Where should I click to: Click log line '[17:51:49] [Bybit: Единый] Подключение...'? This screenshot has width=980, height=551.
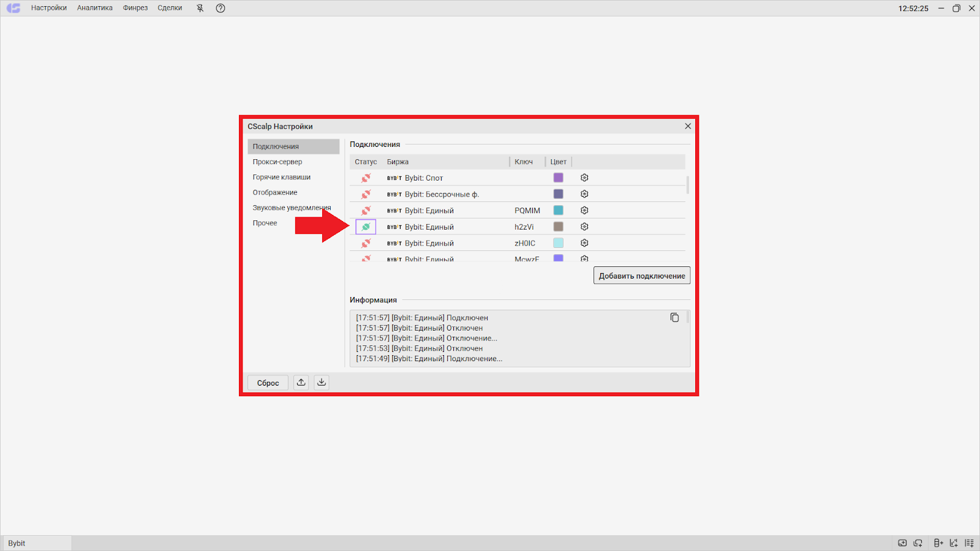point(429,359)
